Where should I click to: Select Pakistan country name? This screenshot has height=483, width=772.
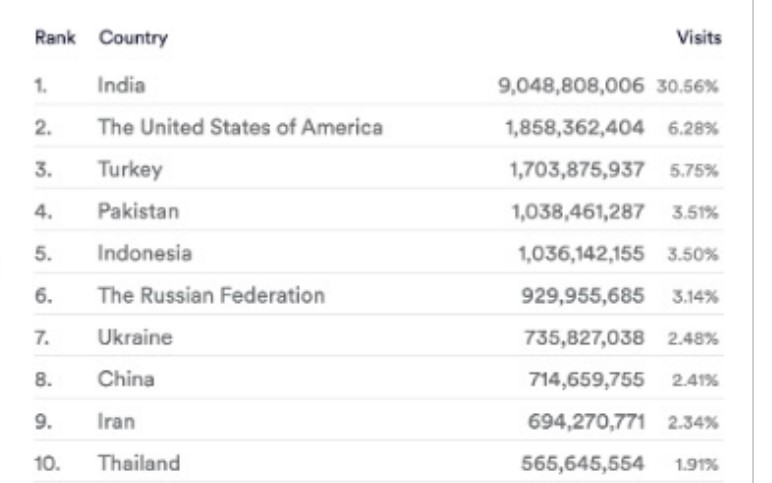point(138,212)
